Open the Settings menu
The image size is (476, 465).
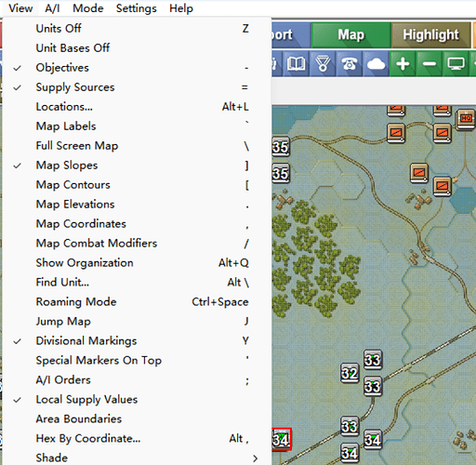(x=137, y=8)
